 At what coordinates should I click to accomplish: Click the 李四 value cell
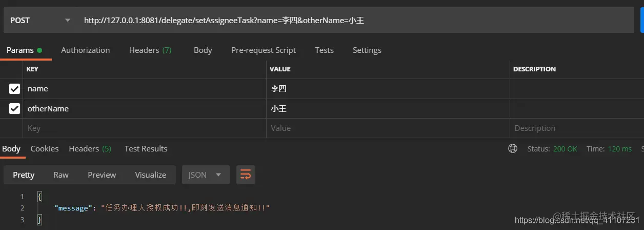coord(388,89)
